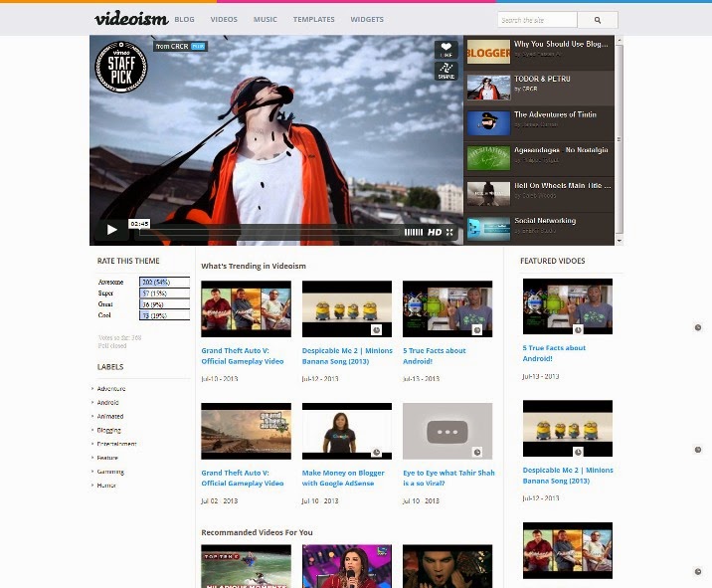
Task: Open the Feature label
Action: tap(107, 458)
